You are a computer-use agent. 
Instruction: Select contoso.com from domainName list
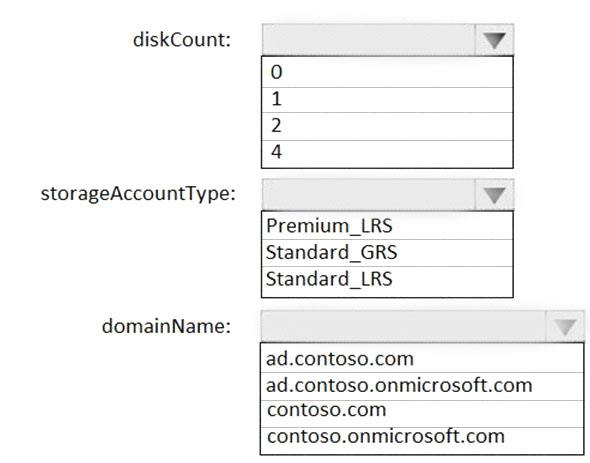pos(422,414)
